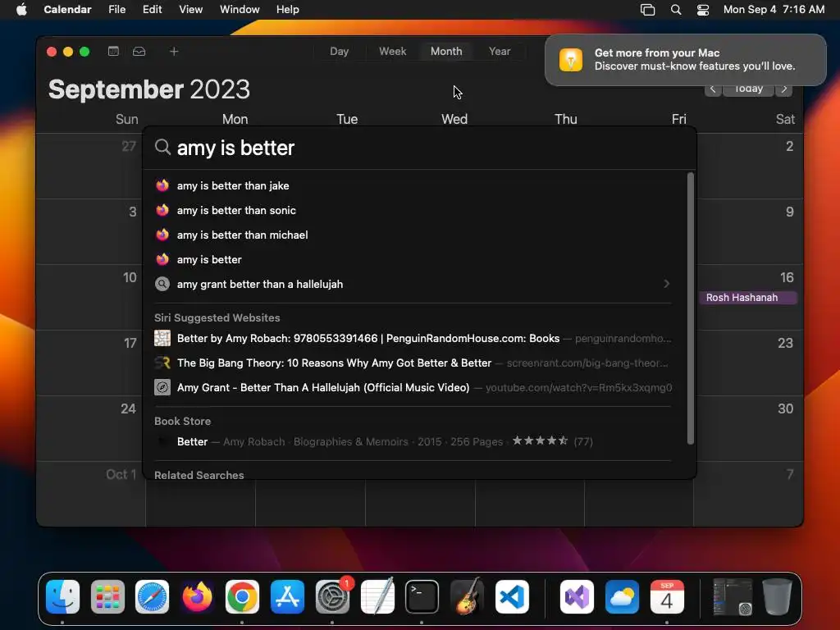The width and height of the screenshot is (840, 630).
Task: Open Spotlight magnifier in menu bar
Action: coord(676,10)
